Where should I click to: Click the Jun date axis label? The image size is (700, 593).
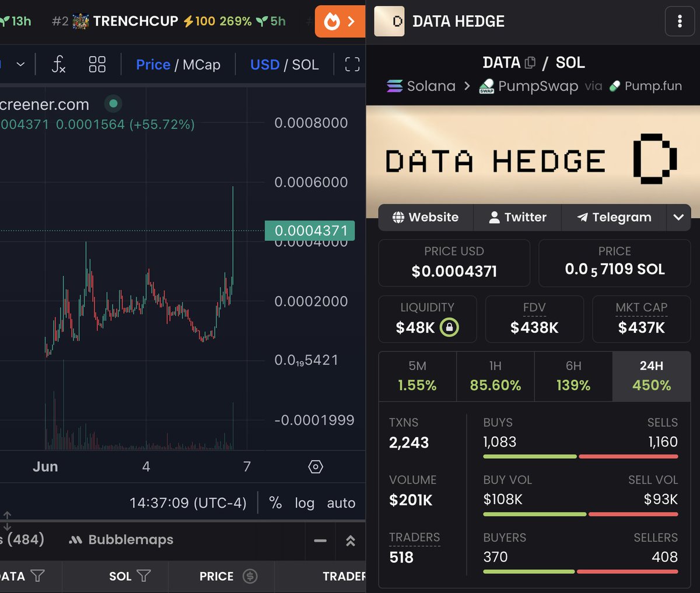[45, 466]
